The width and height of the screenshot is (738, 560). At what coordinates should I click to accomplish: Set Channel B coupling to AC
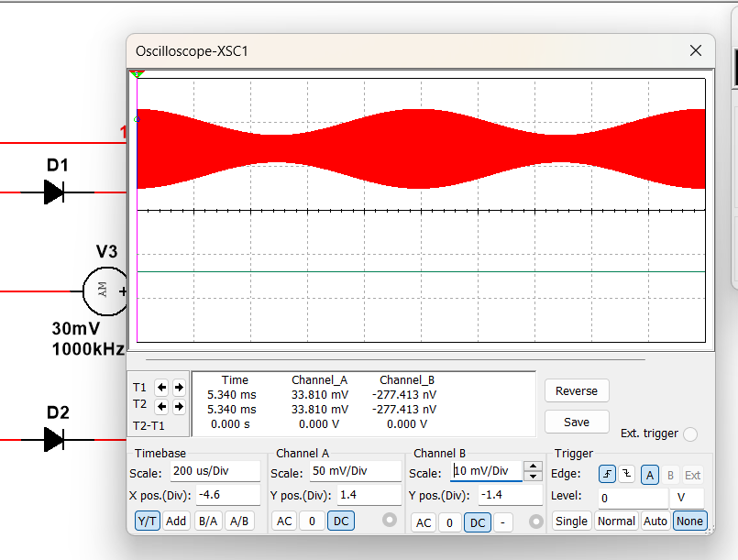pyautogui.click(x=424, y=522)
